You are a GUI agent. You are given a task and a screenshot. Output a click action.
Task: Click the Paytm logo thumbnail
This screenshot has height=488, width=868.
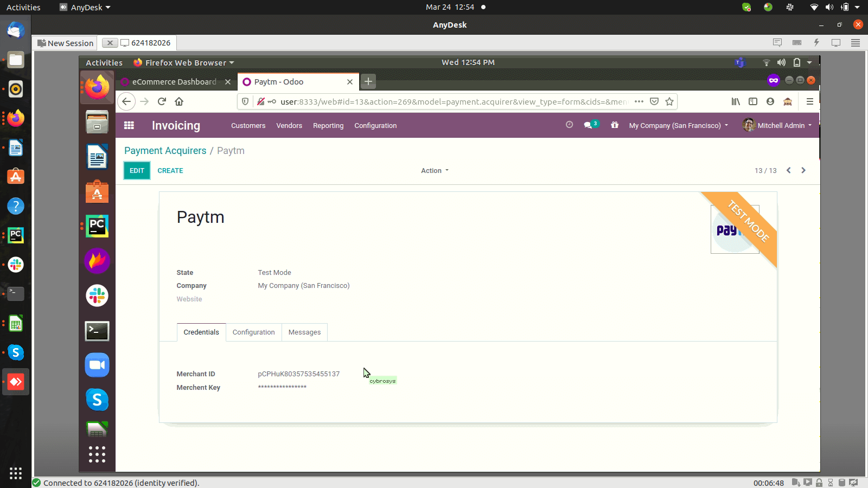(735, 229)
